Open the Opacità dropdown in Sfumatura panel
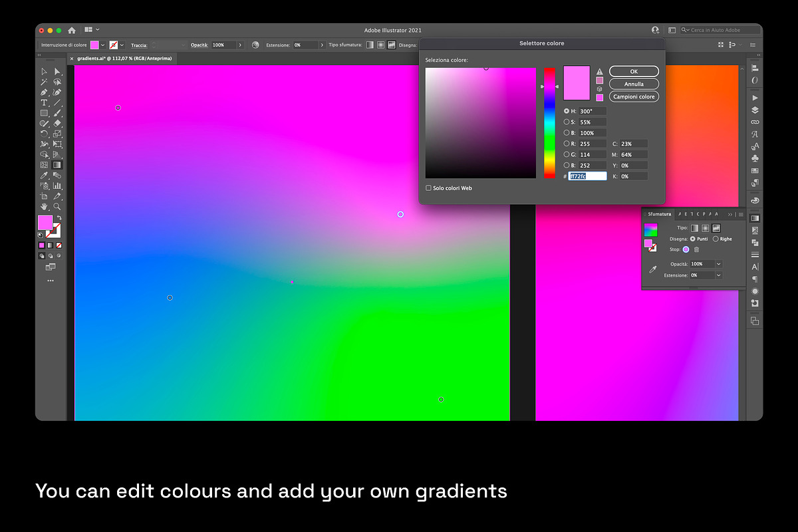Screen dimensions: 798x532 pos(718,264)
